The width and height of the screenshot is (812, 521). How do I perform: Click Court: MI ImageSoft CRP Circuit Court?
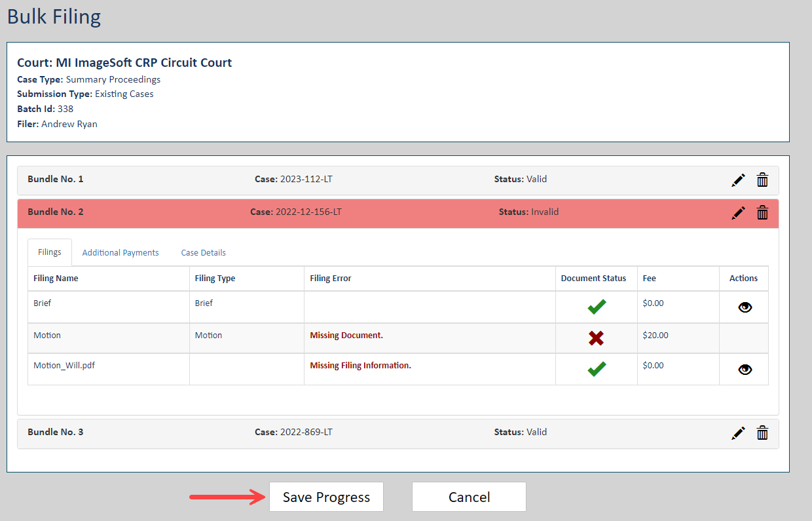(124, 63)
